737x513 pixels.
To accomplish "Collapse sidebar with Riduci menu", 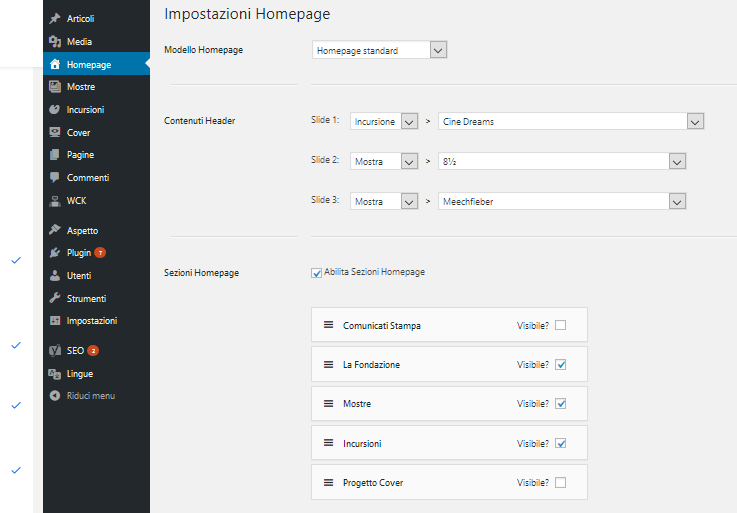I will point(90,396).
